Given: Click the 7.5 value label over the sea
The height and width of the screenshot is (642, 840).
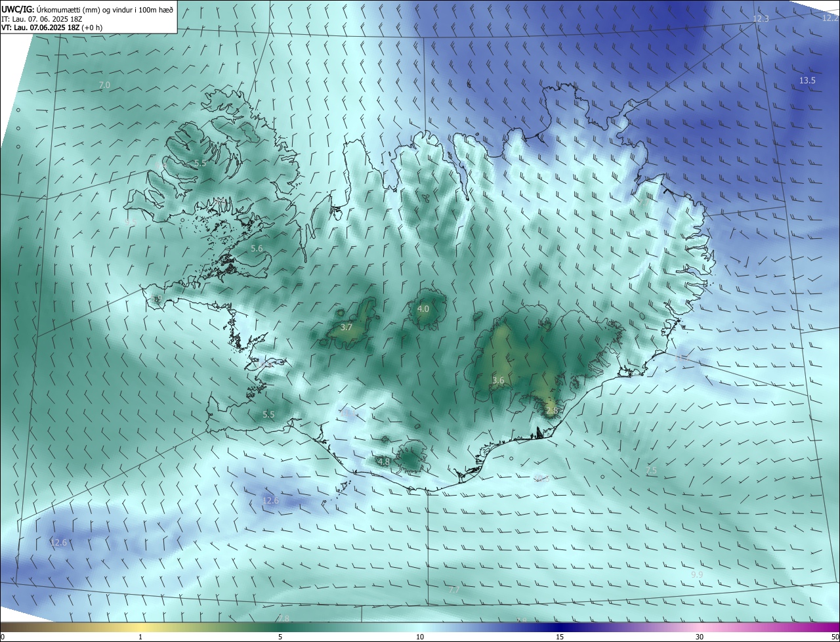Looking at the screenshot, I should pos(652,470).
